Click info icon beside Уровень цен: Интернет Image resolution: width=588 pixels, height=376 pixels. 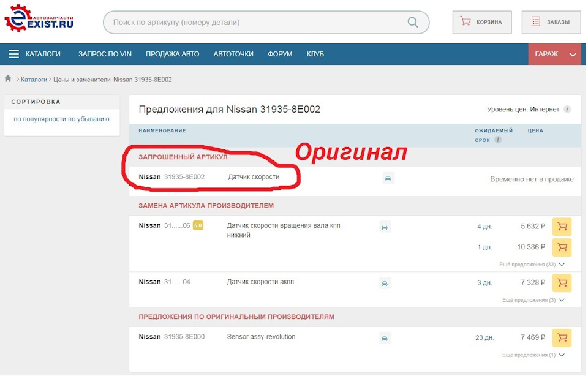(x=567, y=110)
